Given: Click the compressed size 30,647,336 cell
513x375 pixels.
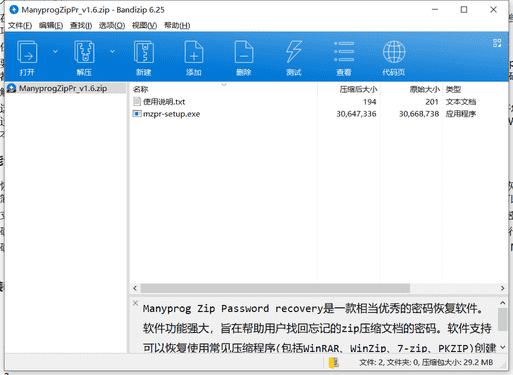Looking at the screenshot, I should click(x=356, y=114).
